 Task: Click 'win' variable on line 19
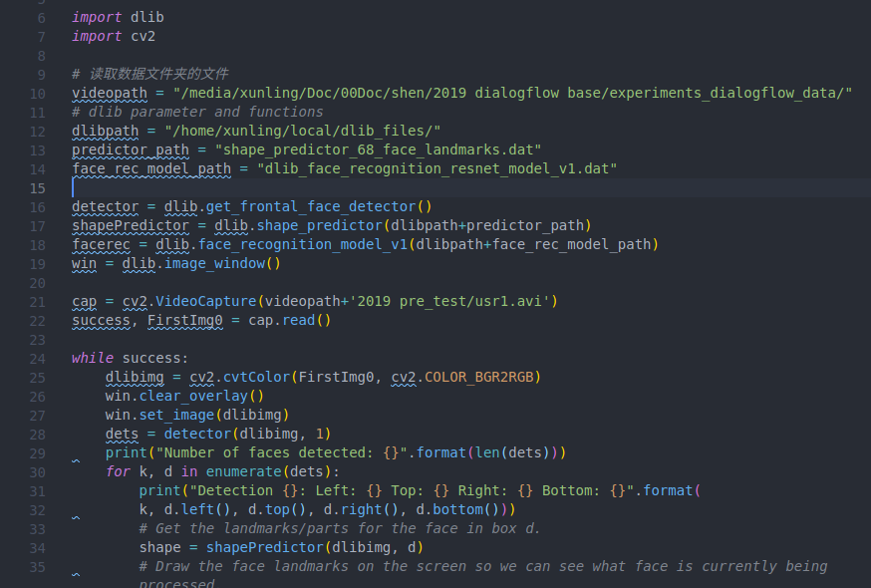coord(84,263)
